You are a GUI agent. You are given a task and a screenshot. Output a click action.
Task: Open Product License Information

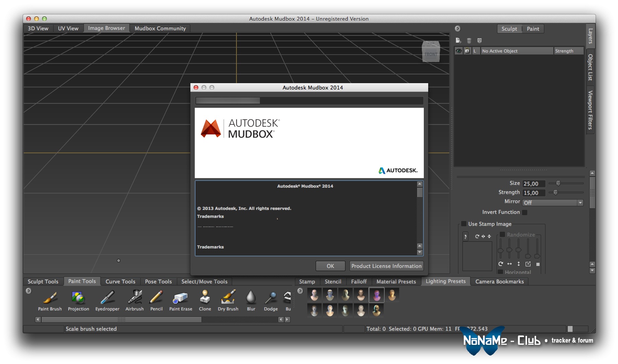[386, 266]
